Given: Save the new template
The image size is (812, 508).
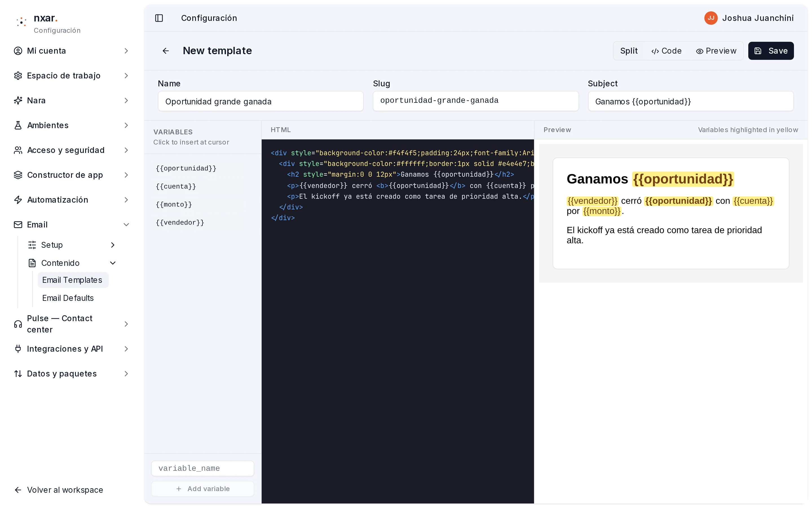Looking at the screenshot, I should tap(771, 51).
